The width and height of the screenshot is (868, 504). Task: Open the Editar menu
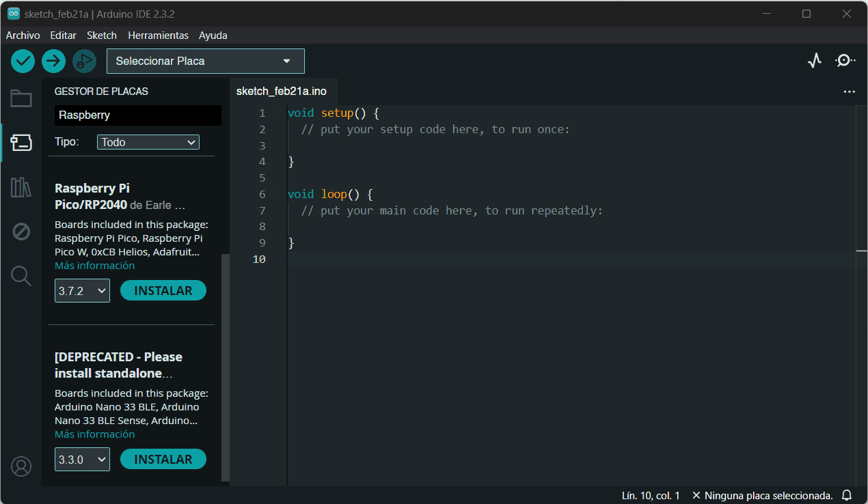coord(63,35)
